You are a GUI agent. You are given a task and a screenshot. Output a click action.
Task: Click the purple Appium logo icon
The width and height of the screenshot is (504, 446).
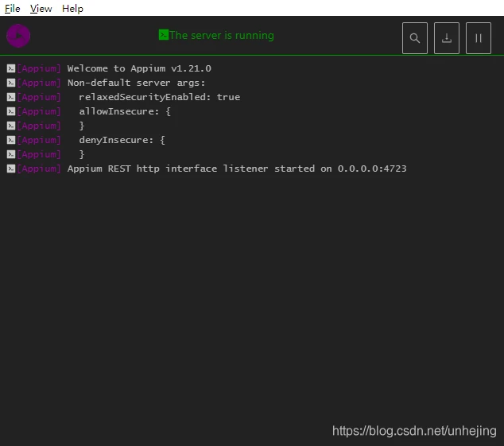pyautogui.click(x=18, y=36)
